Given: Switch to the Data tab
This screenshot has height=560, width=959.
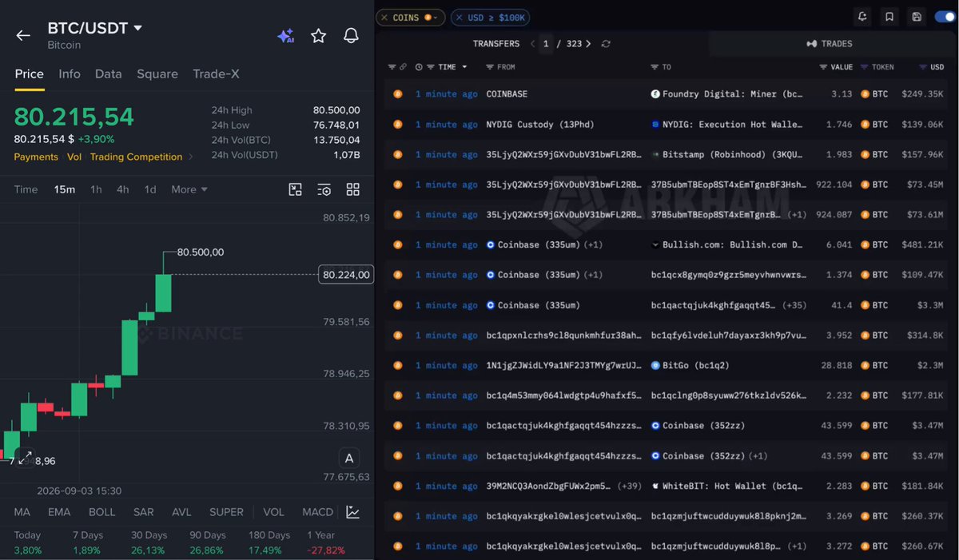Looking at the screenshot, I should [109, 73].
